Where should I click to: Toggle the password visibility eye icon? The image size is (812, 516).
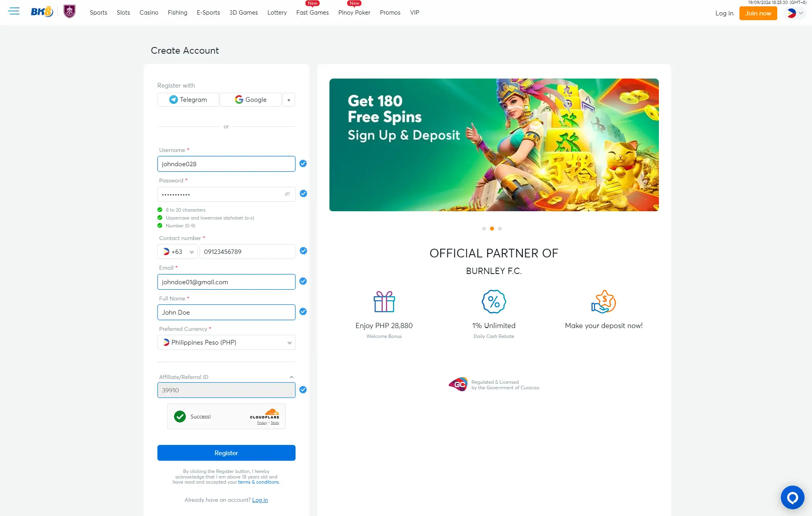click(287, 194)
